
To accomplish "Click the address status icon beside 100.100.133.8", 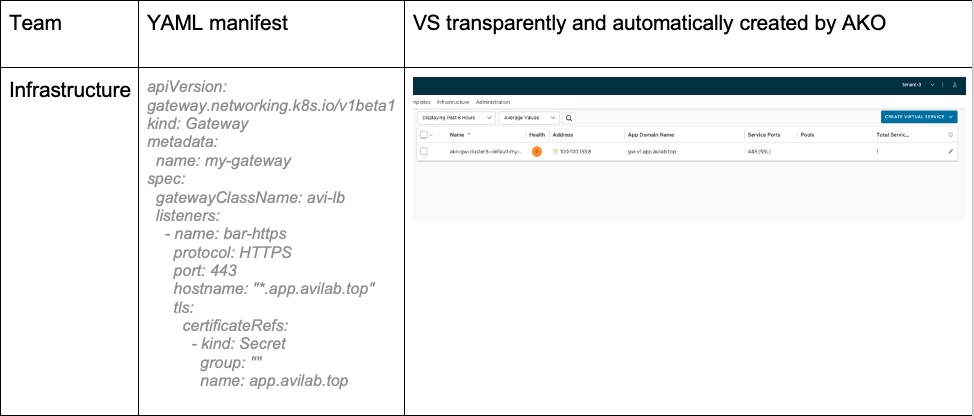I will pyautogui.click(x=555, y=151).
